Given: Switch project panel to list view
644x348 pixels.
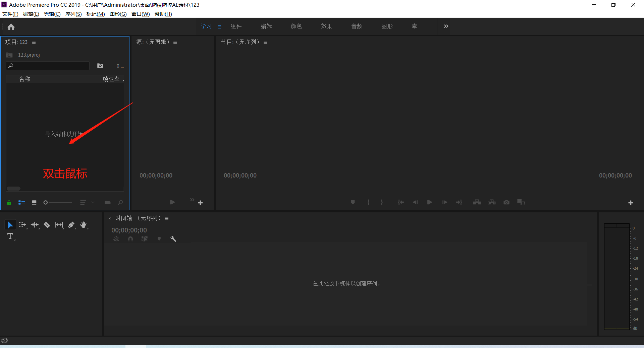Looking at the screenshot, I should [22, 202].
